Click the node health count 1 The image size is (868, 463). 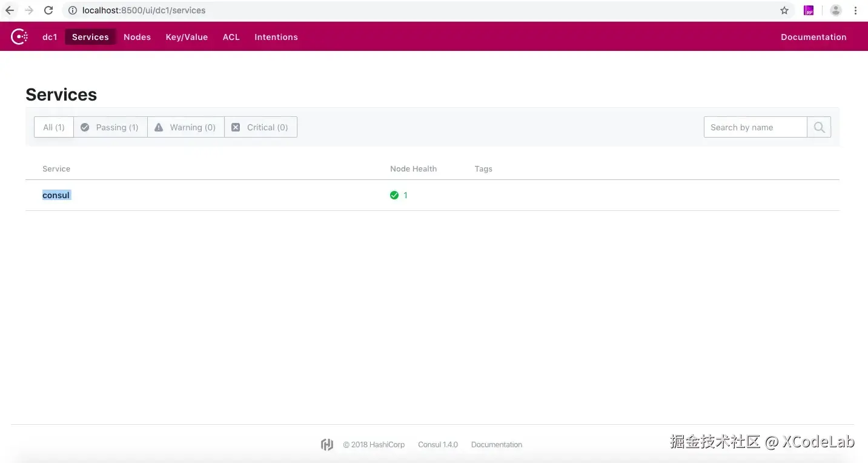coord(405,195)
